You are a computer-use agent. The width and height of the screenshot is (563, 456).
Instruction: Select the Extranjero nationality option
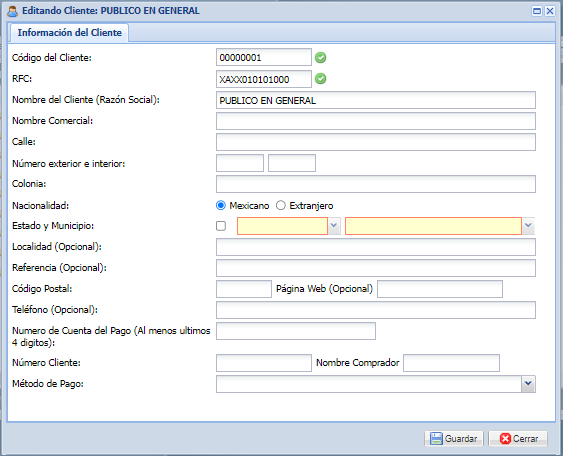[x=280, y=205]
